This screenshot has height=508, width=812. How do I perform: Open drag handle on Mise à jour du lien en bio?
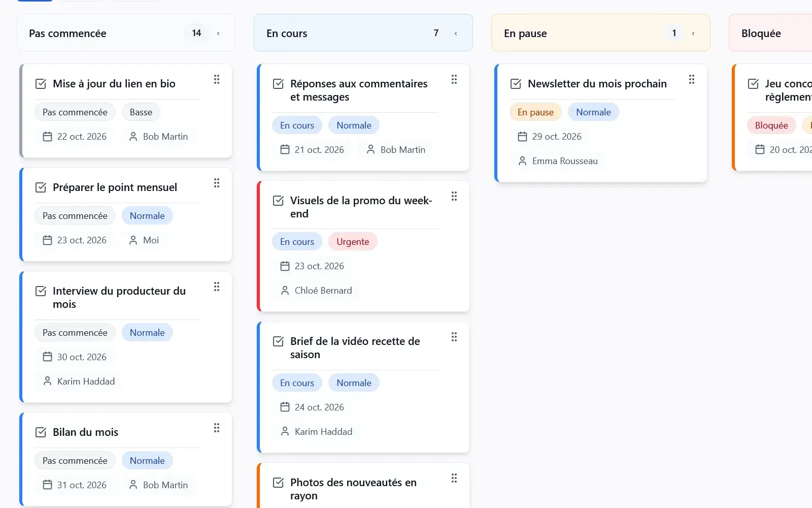pos(217,79)
